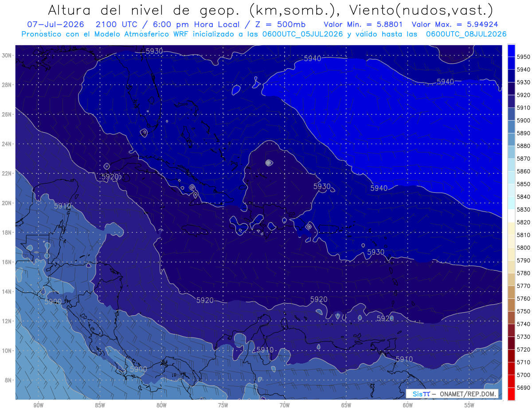This screenshot has width=532, height=411.
Task: Click the bright red swatch at colorbar bottom
Action: coord(511,393)
